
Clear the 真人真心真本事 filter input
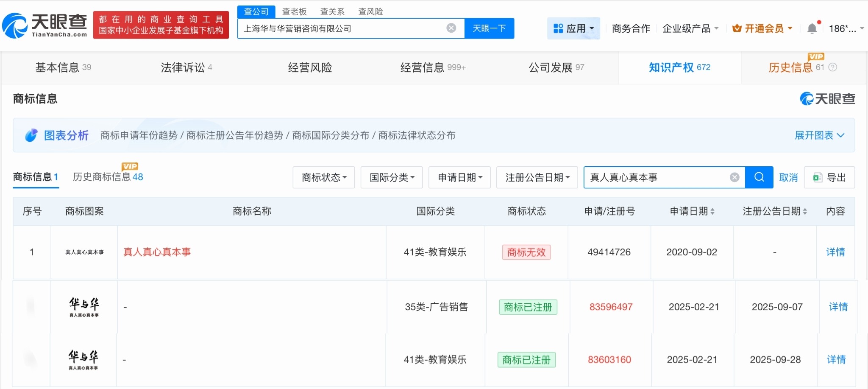click(x=734, y=177)
